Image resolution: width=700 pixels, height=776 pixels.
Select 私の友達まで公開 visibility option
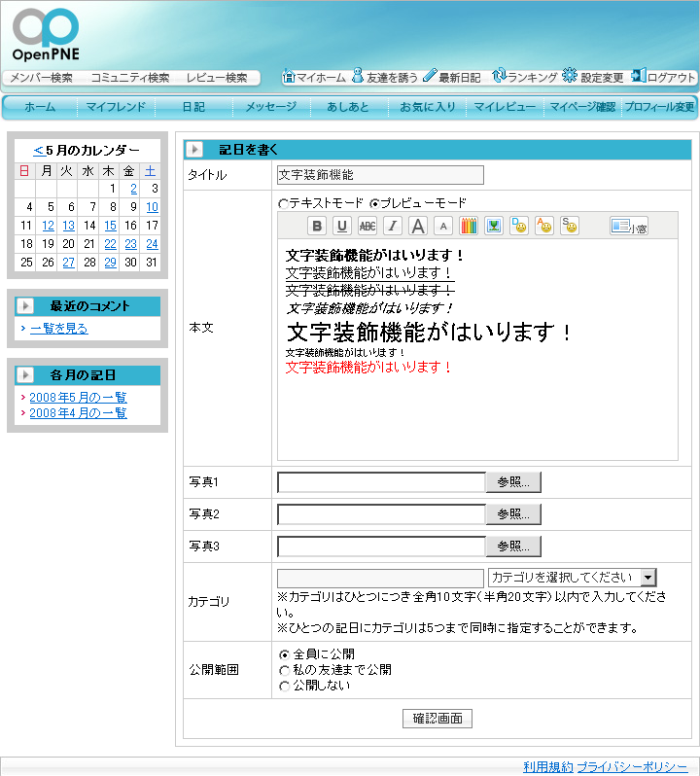click(284, 670)
